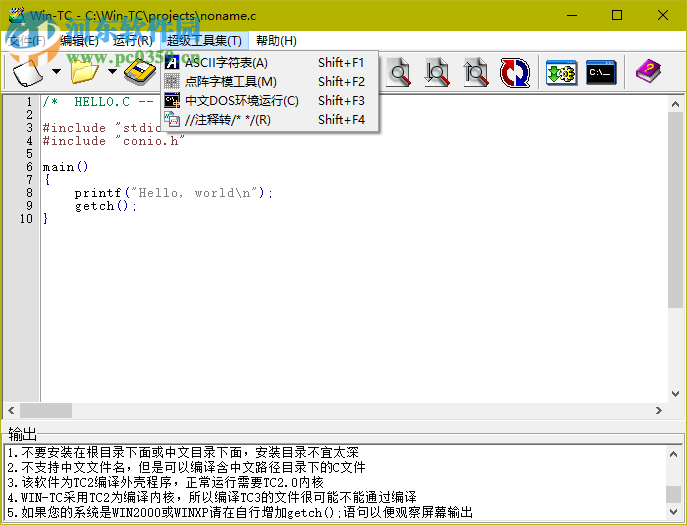Select //注释转/* */(R) menu entry

click(270, 119)
